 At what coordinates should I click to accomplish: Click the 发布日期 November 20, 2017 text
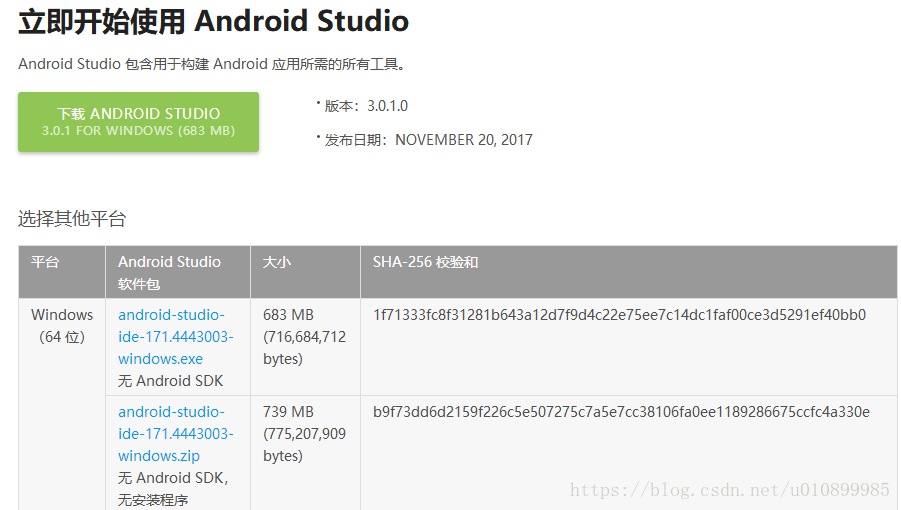(428, 140)
